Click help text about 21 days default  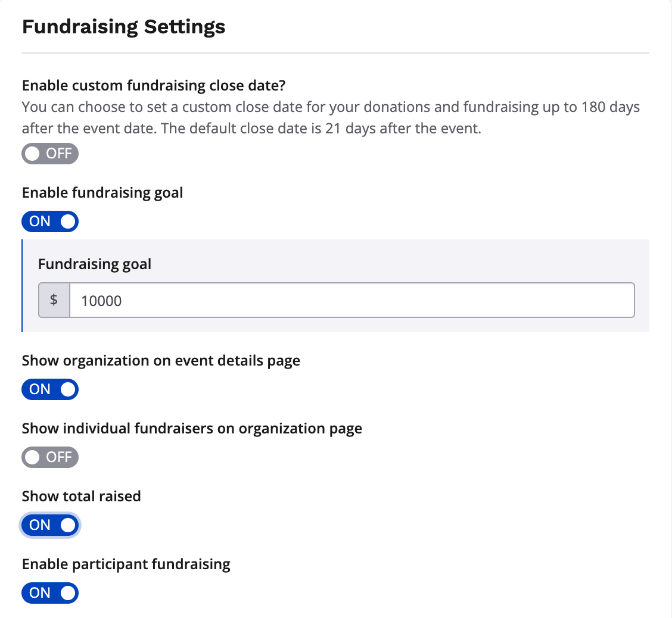251,129
